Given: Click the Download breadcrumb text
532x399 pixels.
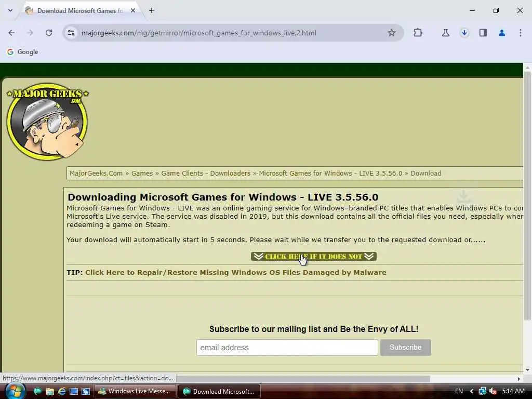Looking at the screenshot, I should pyautogui.click(x=426, y=174).
